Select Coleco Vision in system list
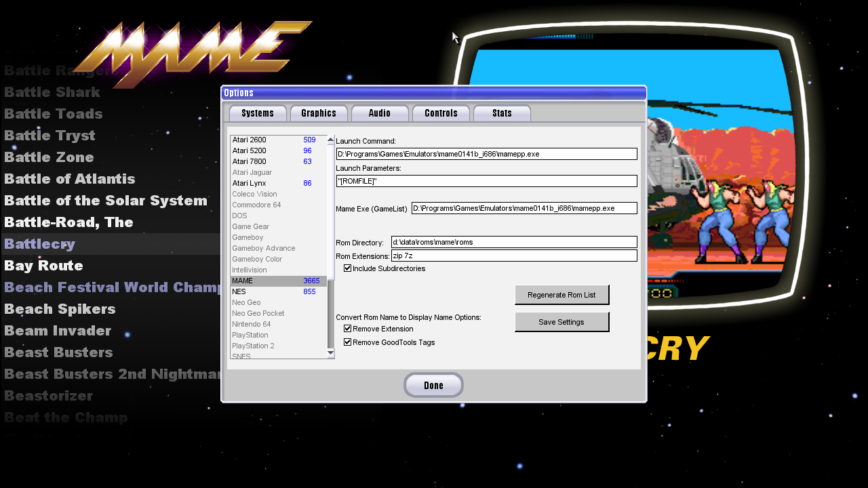Image resolution: width=868 pixels, height=488 pixels. (x=279, y=194)
